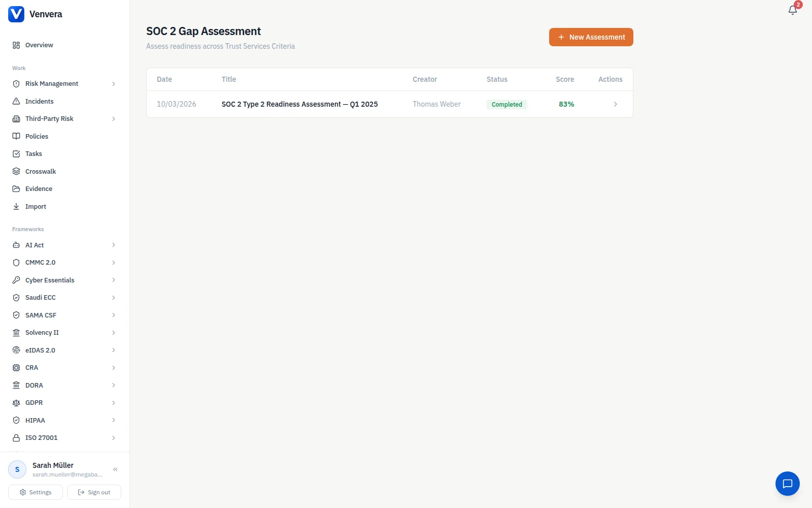The width and height of the screenshot is (812, 508).
Task: Go to the Overview page
Action: (x=64, y=45)
